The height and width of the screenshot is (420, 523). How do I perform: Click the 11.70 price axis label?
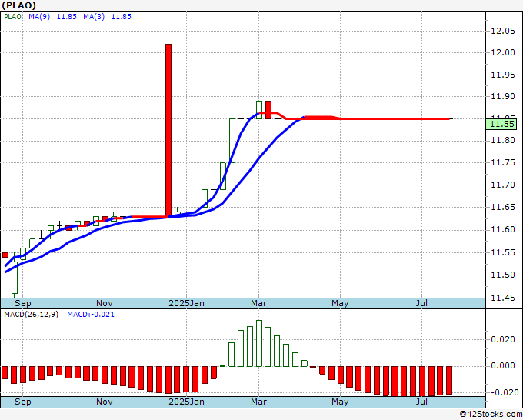point(503,185)
